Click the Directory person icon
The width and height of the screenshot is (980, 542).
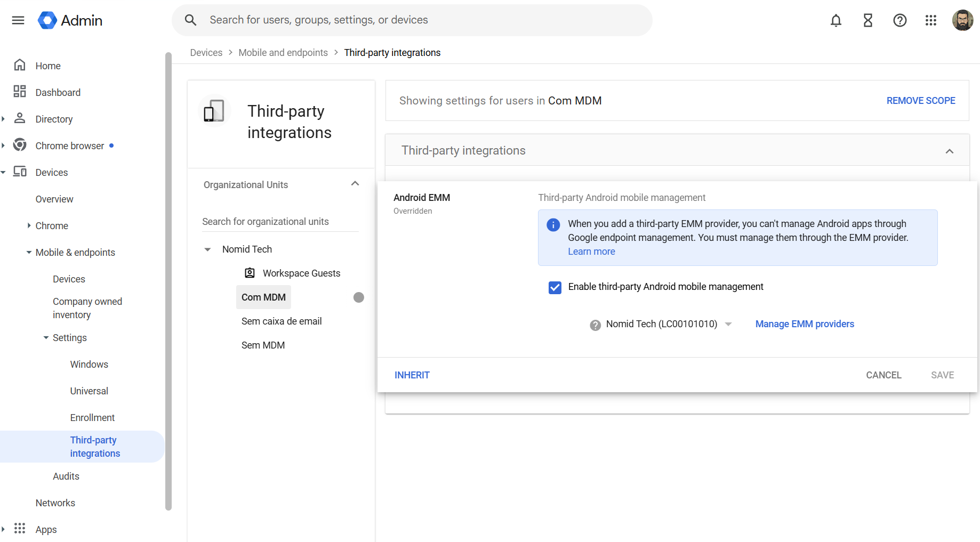pyautogui.click(x=20, y=118)
